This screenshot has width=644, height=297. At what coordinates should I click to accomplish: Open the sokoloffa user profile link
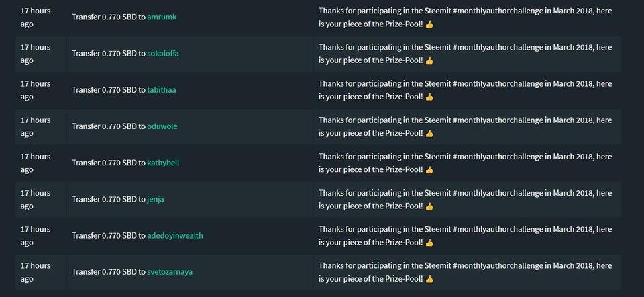pos(163,54)
